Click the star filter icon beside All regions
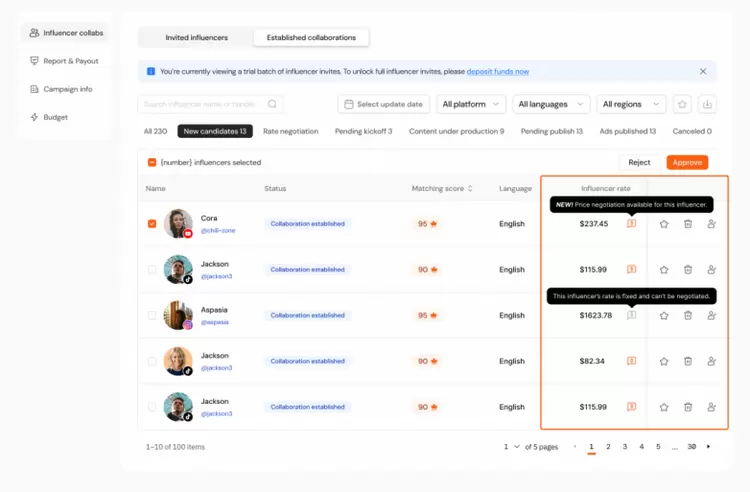This screenshot has width=750, height=492. (682, 104)
